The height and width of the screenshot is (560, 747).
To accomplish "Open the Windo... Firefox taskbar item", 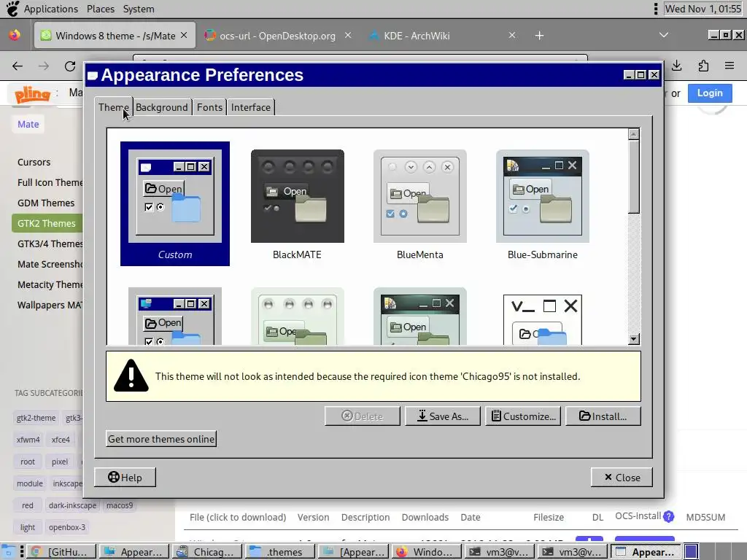I will tap(426, 552).
